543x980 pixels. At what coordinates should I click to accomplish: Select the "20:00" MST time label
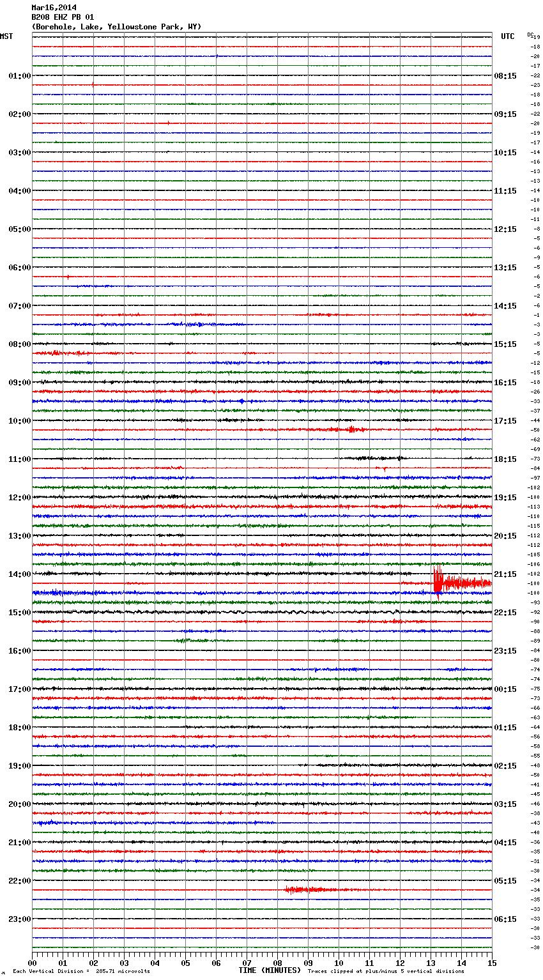click(20, 804)
